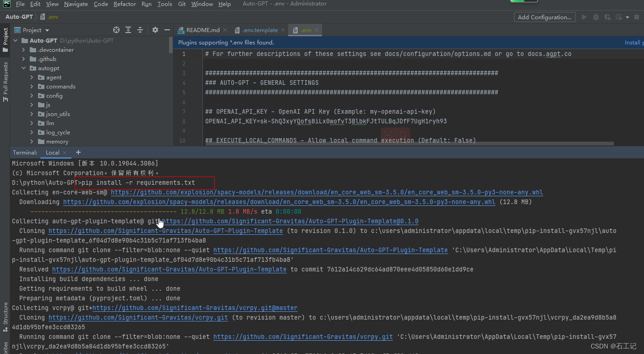Screen dimensions: 644x354
Task: Click the Install plugins link in banner
Action: [633, 43]
